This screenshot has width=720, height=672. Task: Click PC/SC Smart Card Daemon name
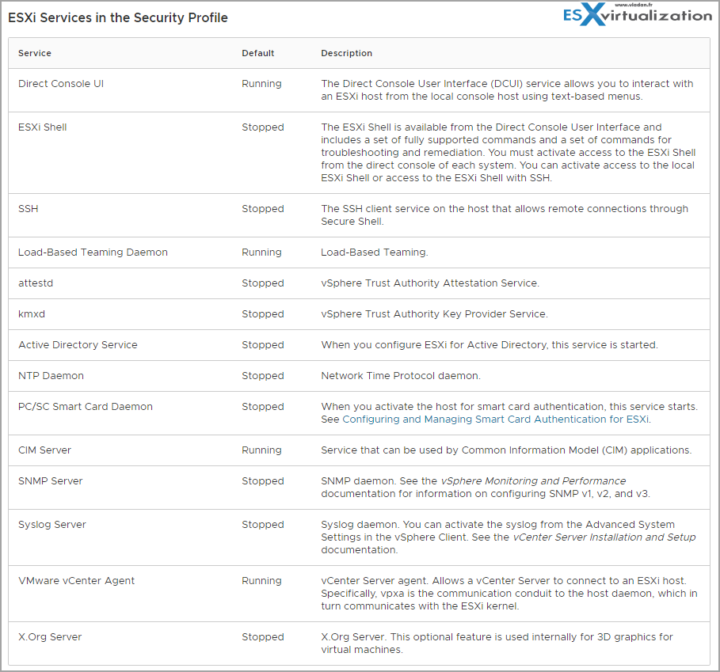pyautogui.click(x=85, y=407)
